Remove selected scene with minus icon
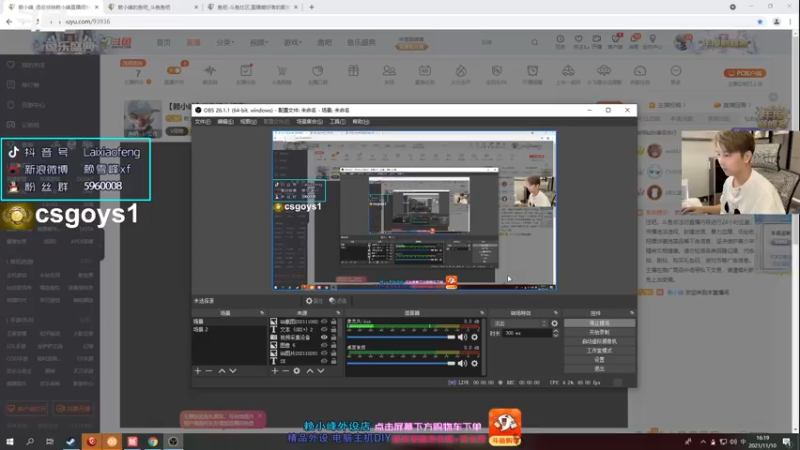The height and width of the screenshot is (450, 800). pos(209,371)
